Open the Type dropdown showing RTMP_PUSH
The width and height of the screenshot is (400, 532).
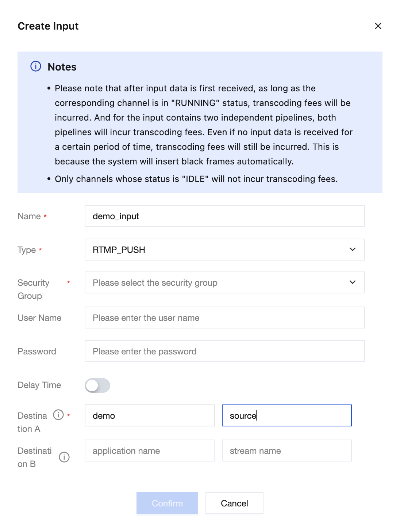click(225, 250)
